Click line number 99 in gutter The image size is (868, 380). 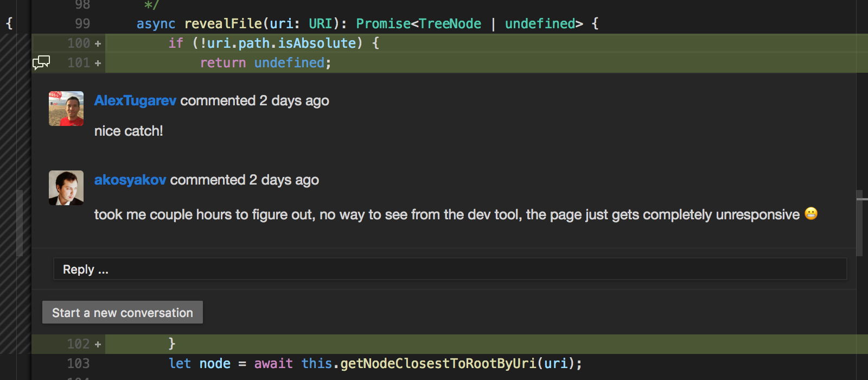pyautogui.click(x=82, y=24)
